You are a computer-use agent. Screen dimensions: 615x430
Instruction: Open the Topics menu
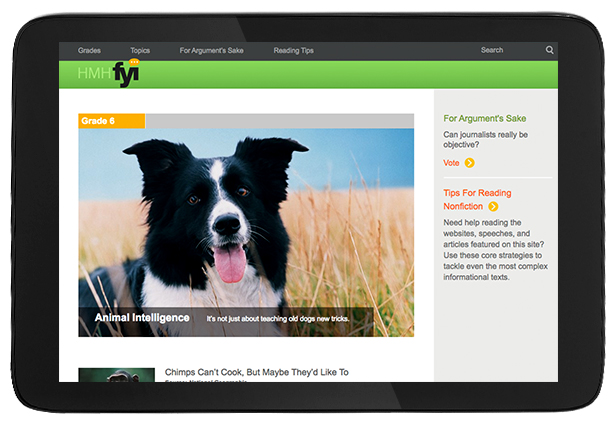click(140, 50)
